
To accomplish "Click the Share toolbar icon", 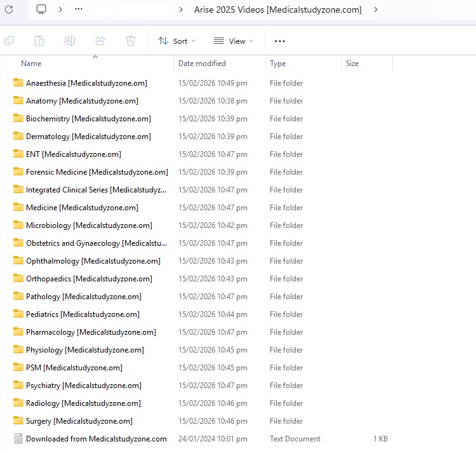I will tap(100, 41).
